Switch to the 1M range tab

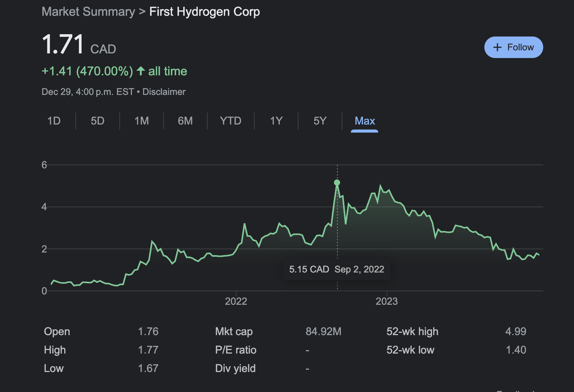pyautogui.click(x=142, y=121)
